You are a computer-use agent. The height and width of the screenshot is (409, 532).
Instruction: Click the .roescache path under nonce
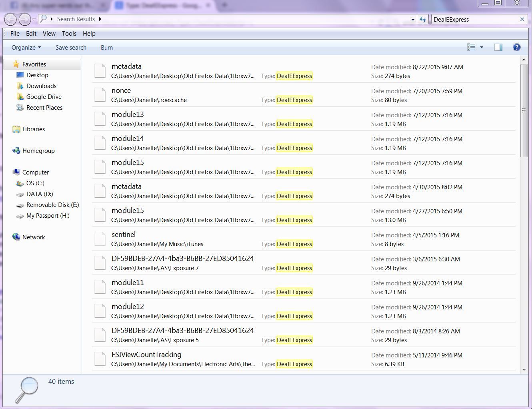point(149,100)
